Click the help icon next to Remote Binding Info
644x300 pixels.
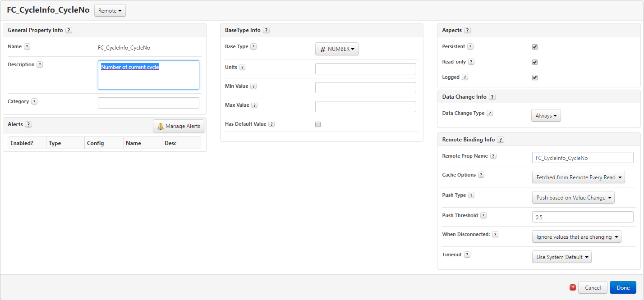tap(501, 140)
